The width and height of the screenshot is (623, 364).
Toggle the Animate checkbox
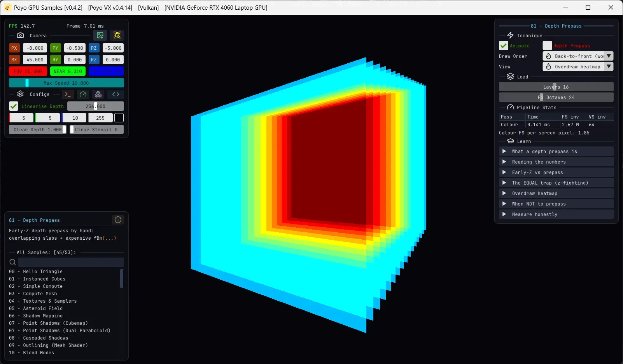tap(504, 45)
